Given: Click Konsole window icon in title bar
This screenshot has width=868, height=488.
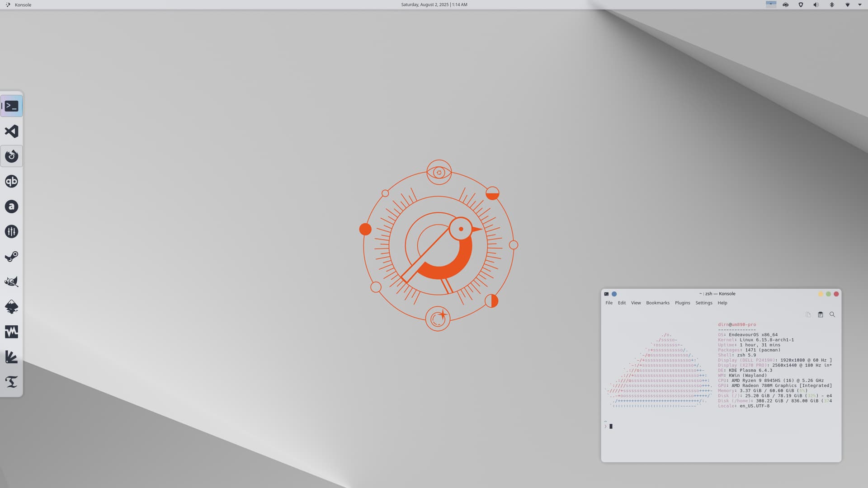Looking at the screenshot, I should point(607,294).
